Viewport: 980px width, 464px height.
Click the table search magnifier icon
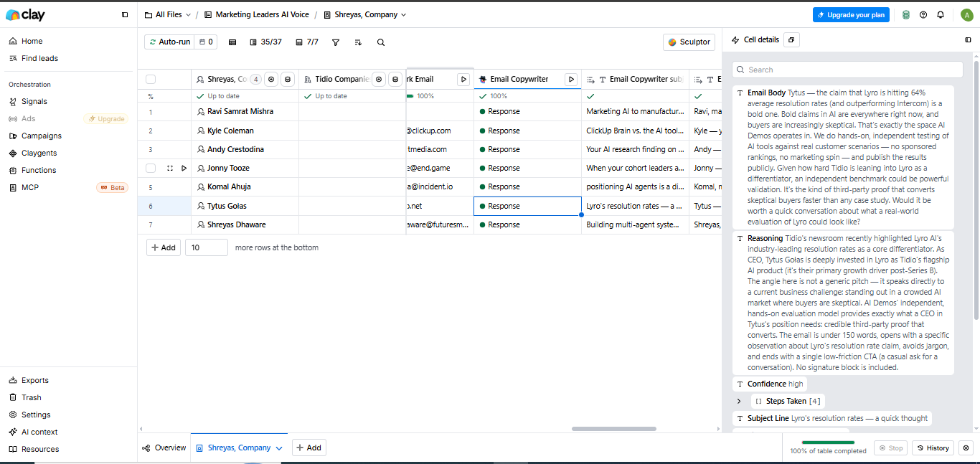pyautogui.click(x=381, y=42)
